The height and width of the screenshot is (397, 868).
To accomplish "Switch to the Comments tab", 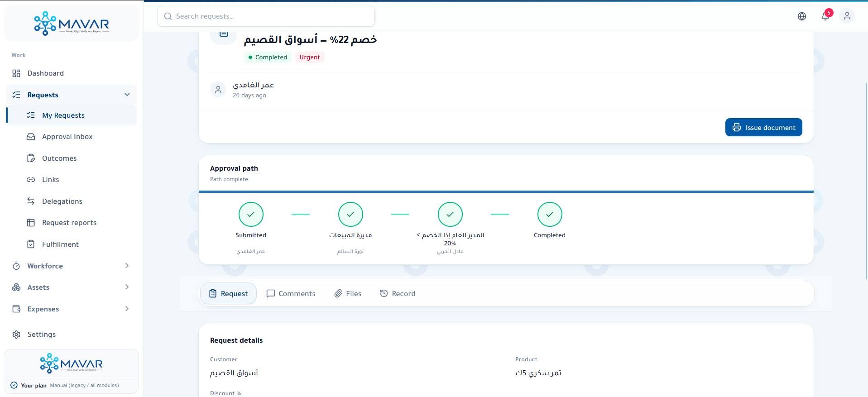I will pyautogui.click(x=291, y=294).
